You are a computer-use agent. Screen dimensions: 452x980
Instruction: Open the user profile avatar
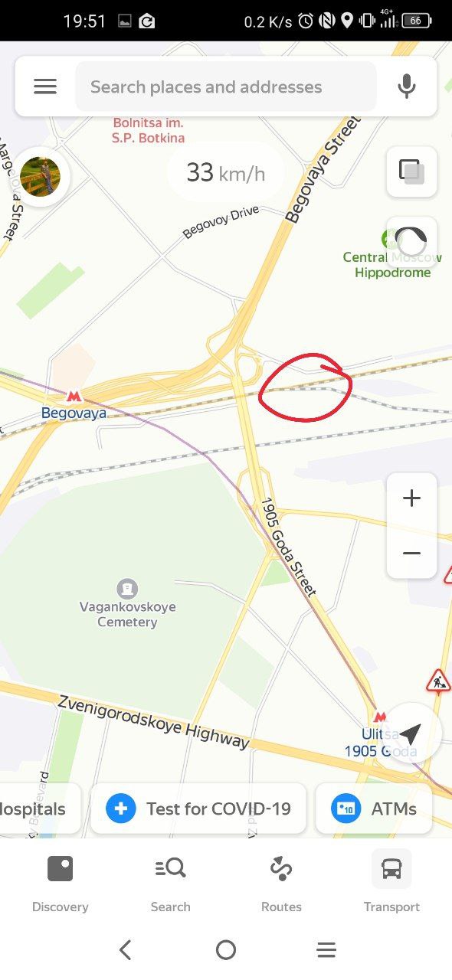click(40, 177)
